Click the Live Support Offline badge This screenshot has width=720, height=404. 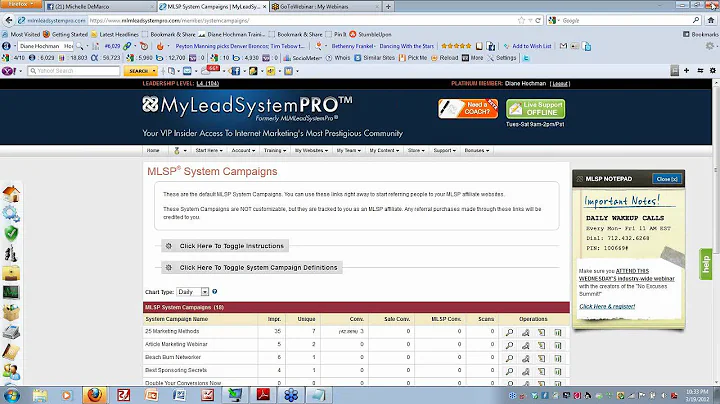535,109
